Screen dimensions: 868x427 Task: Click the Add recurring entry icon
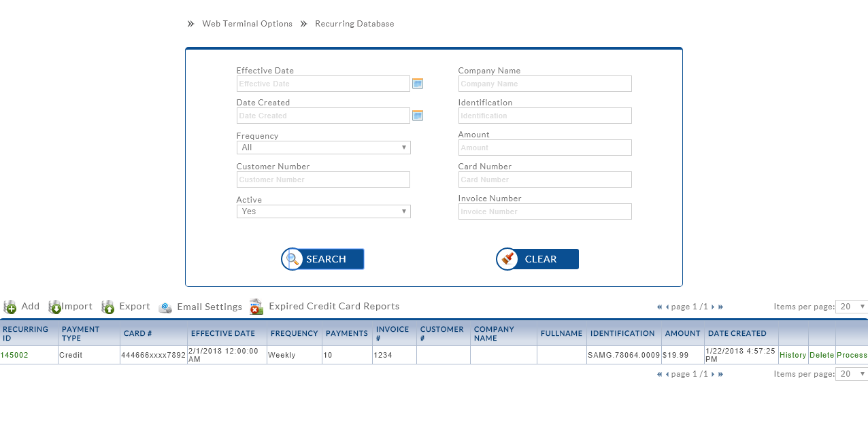click(x=10, y=307)
